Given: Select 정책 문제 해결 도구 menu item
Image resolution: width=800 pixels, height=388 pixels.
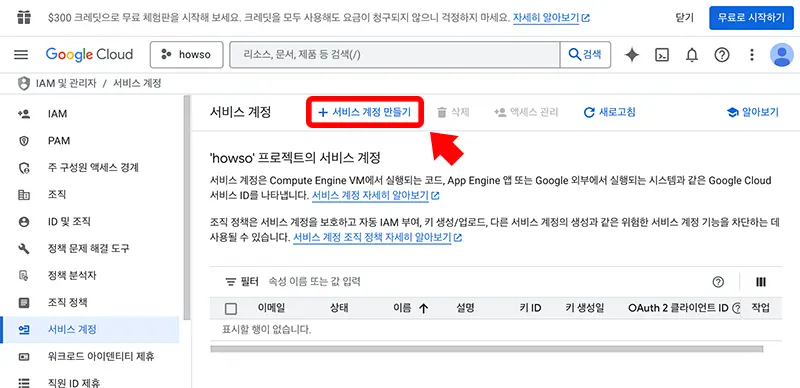Looking at the screenshot, I should coord(90,249).
